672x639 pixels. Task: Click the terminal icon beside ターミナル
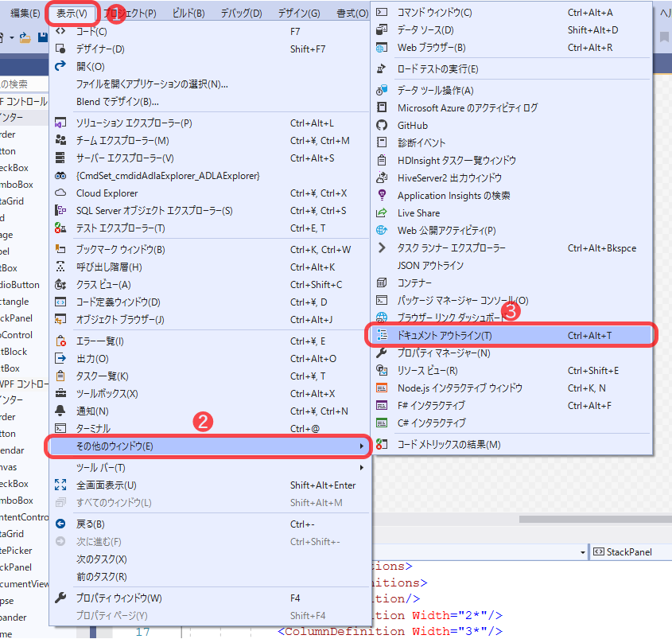(60, 428)
